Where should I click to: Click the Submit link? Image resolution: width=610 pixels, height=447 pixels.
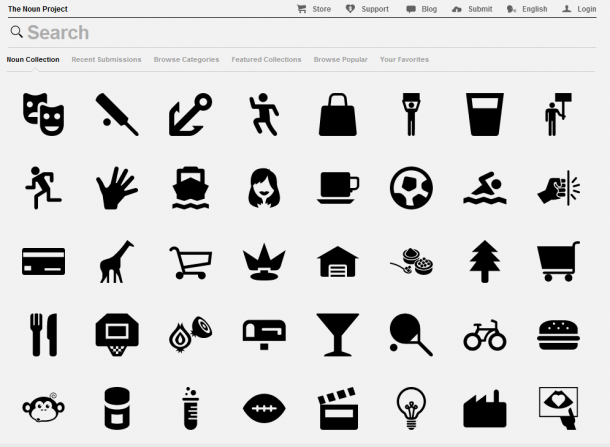[x=472, y=9]
